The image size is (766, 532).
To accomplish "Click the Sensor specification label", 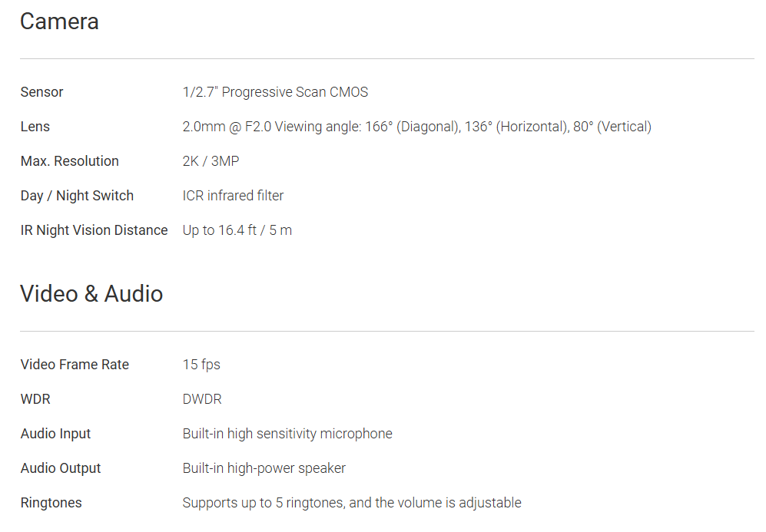I will (41, 92).
